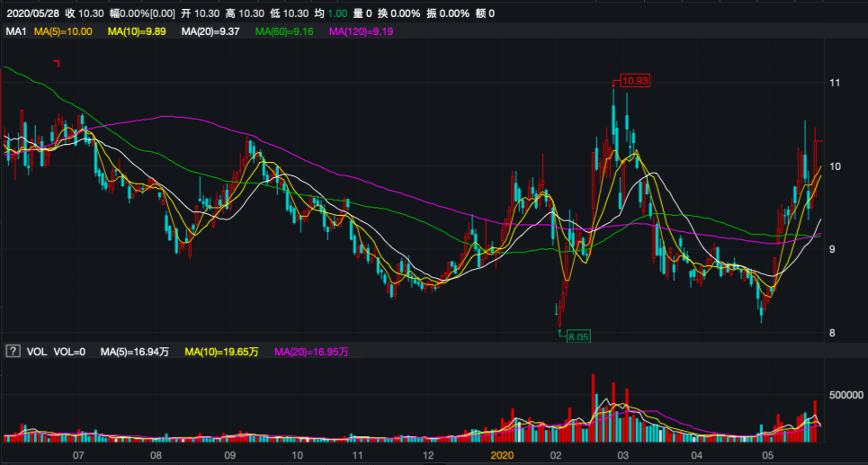
Task: Click the green 8.05 low price tag
Action: coord(578,336)
